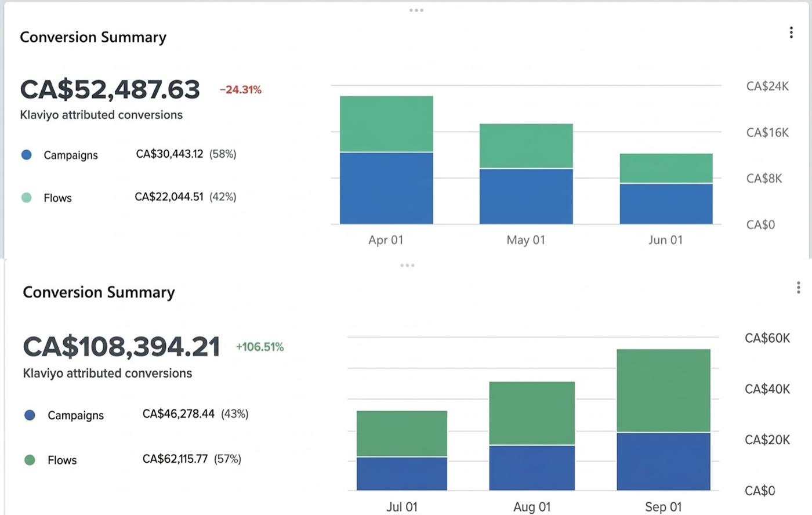Click the CA$30,443.12 Campaigns amount

[169, 154]
